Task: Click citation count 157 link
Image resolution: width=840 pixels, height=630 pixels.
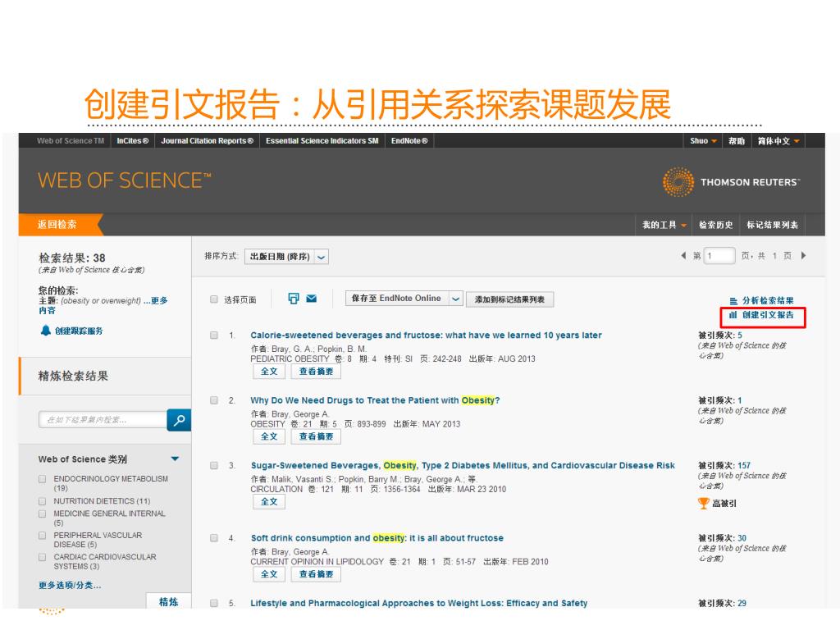Action: tap(744, 466)
